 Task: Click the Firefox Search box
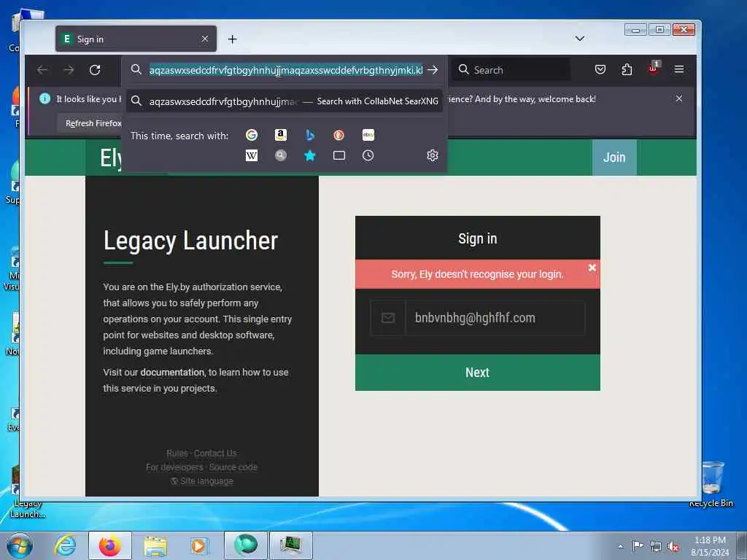(x=511, y=70)
